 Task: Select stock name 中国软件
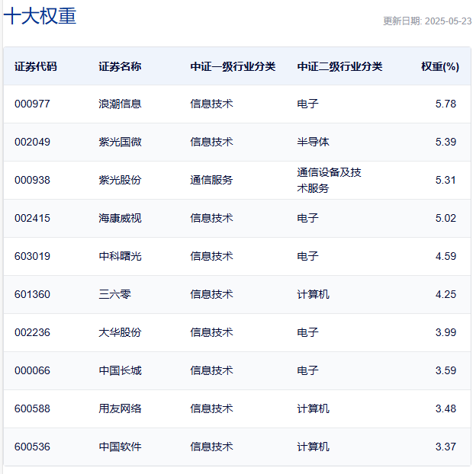pos(120,447)
